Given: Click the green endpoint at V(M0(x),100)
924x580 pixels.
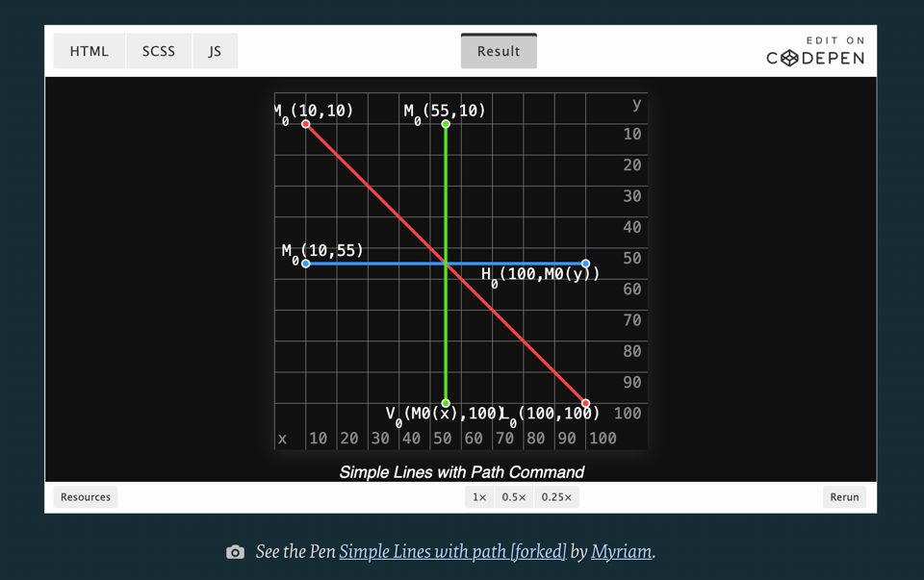Looking at the screenshot, I should (445, 401).
